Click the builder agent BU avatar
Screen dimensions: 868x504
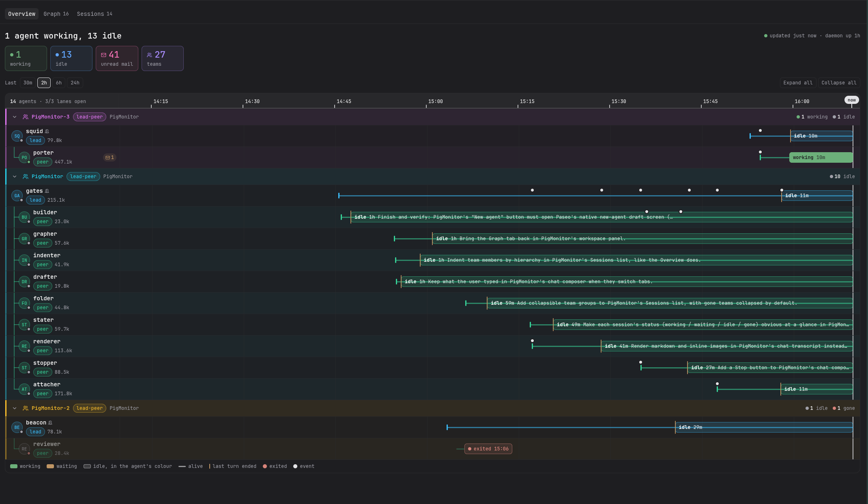pos(24,217)
